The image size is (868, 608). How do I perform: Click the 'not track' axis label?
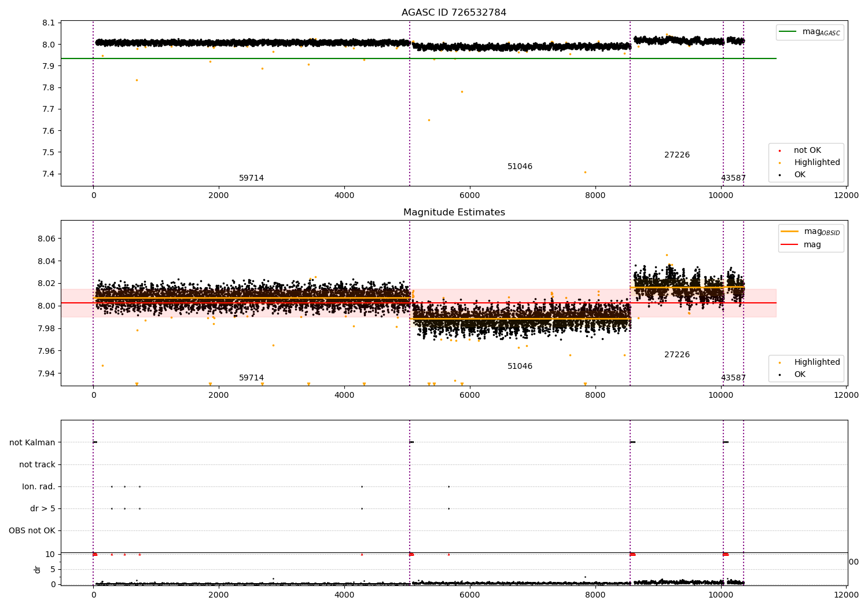point(37,464)
